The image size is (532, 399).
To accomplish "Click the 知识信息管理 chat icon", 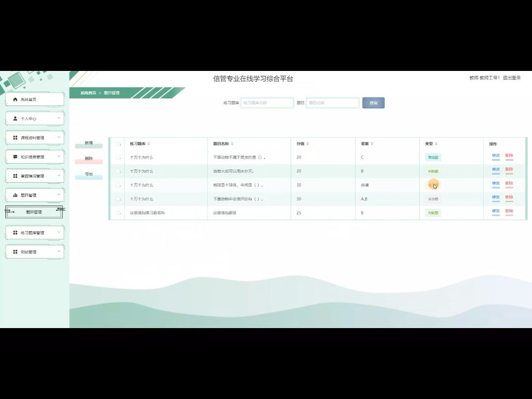I will (15, 157).
